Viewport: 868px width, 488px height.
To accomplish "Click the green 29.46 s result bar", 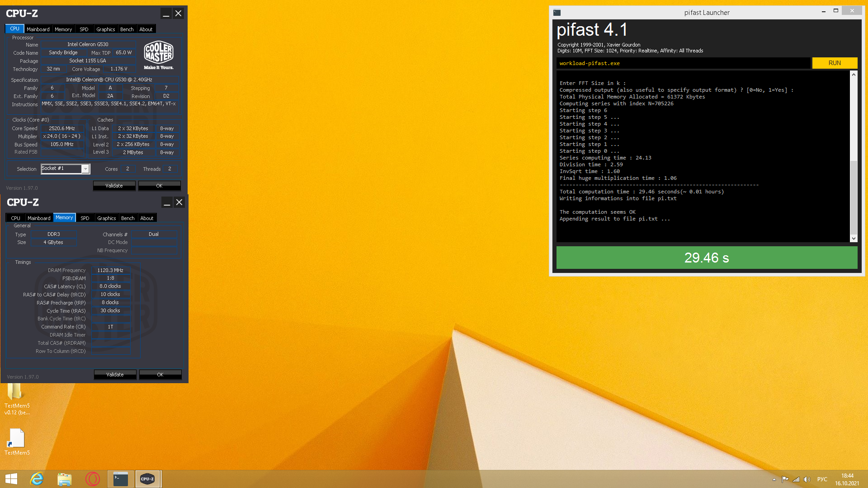I will [x=707, y=258].
